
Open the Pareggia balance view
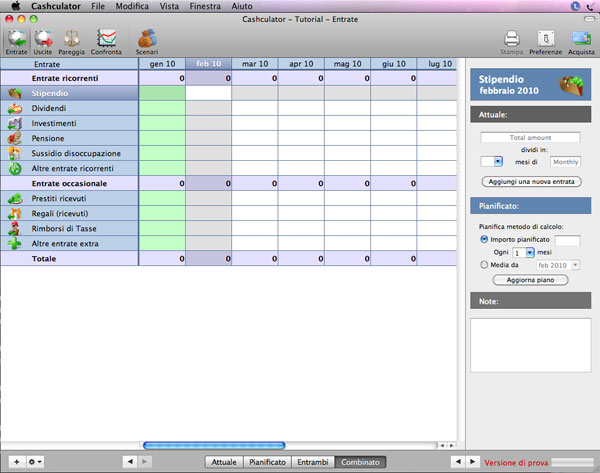click(72, 42)
